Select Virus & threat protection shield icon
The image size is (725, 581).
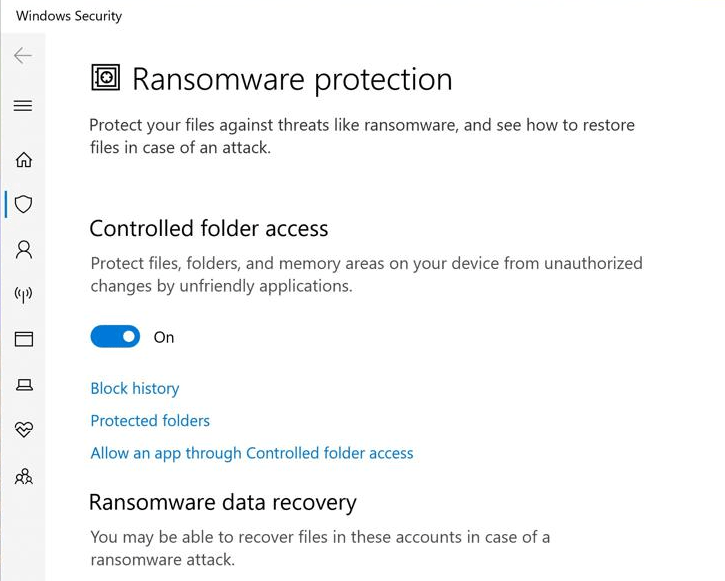(x=23, y=204)
